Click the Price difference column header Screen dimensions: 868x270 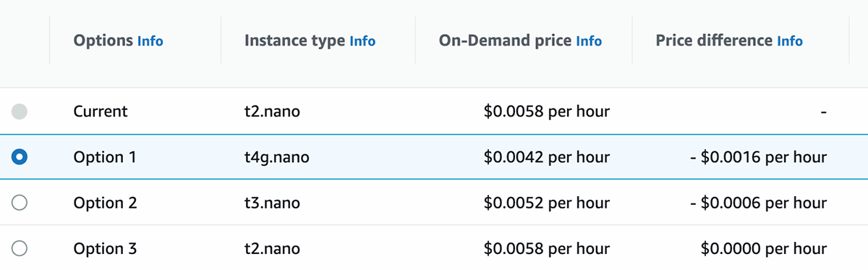pos(714,41)
